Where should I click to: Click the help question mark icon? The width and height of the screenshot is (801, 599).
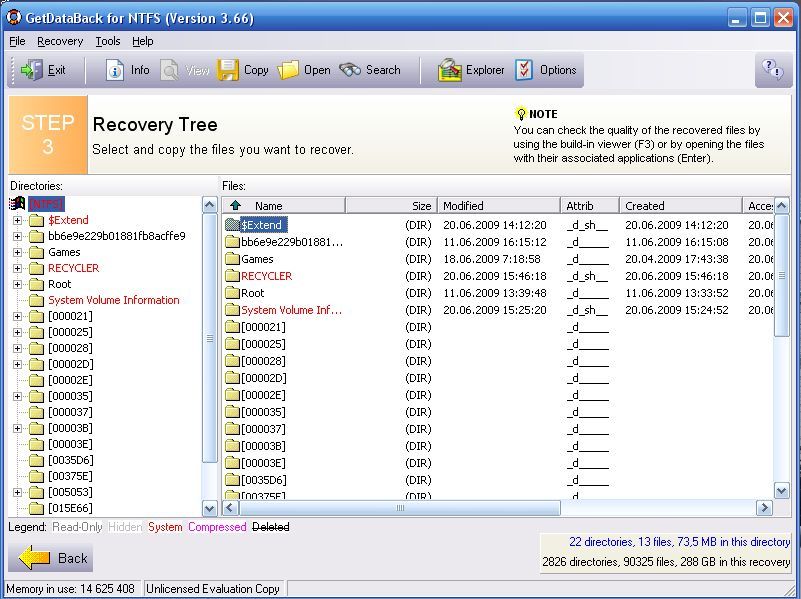pos(773,69)
